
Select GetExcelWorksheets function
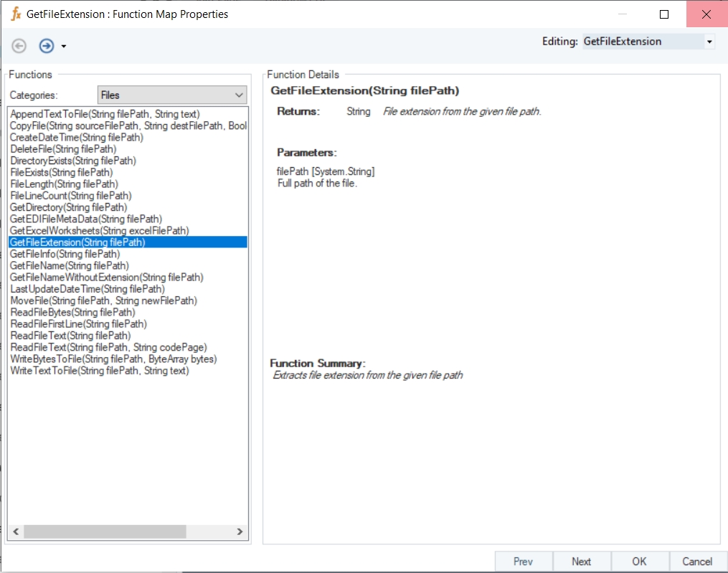coord(99,231)
